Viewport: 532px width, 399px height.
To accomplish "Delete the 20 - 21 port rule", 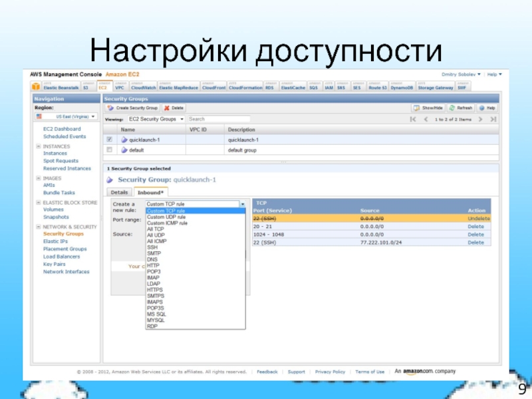I will point(475,226).
